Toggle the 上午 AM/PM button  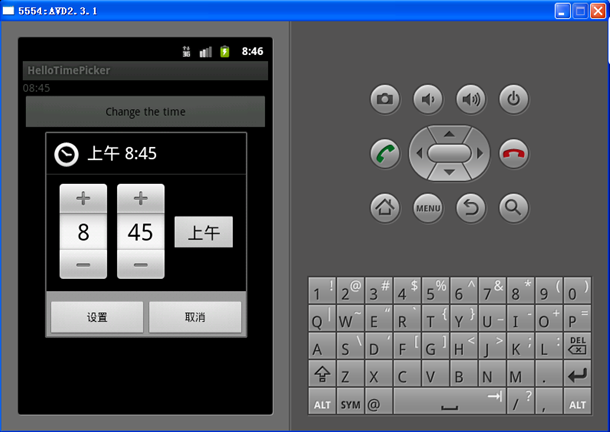click(204, 232)
